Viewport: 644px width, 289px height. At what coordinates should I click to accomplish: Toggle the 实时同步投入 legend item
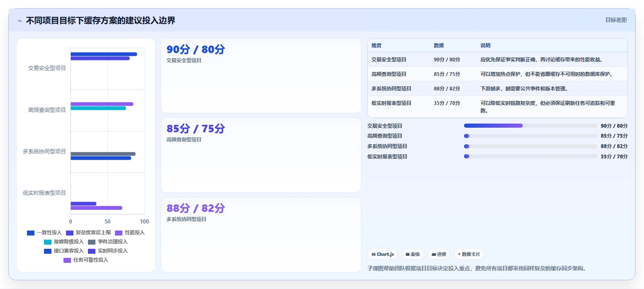[108, 251]
